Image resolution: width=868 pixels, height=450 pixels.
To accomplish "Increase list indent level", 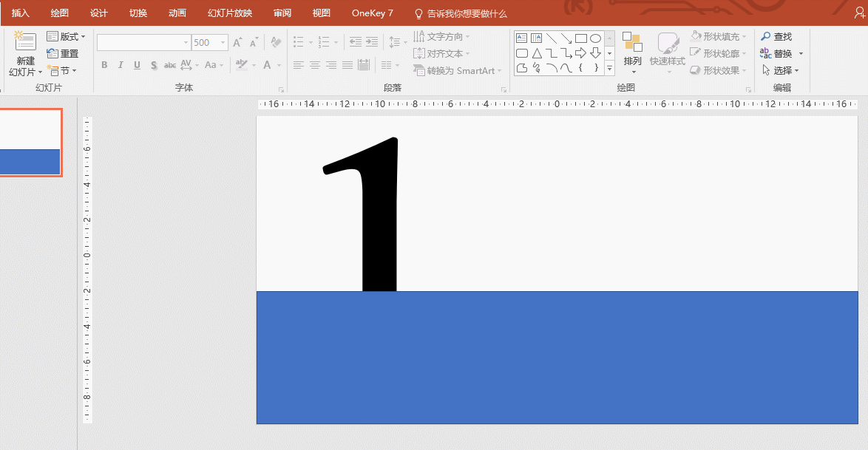I will pyautogui.click(x=372, y=42).
